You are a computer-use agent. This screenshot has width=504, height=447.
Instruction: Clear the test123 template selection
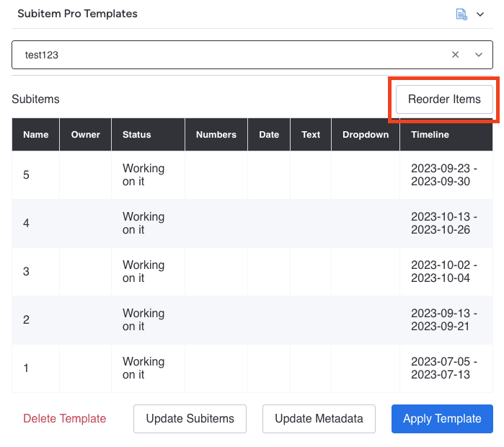click(455, 55)
